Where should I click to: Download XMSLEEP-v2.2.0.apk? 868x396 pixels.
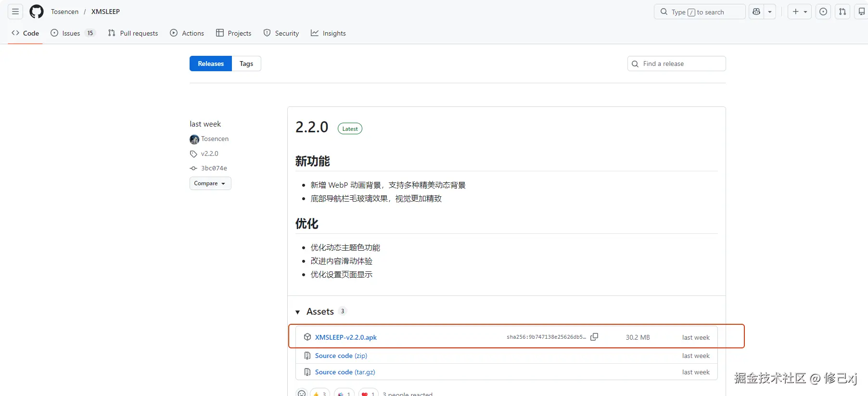345,337
